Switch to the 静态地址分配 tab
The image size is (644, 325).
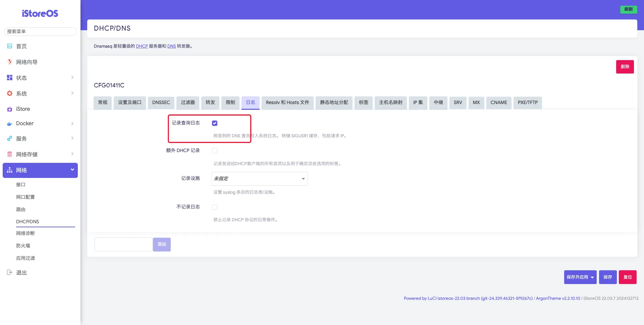(x=334, y=102)
